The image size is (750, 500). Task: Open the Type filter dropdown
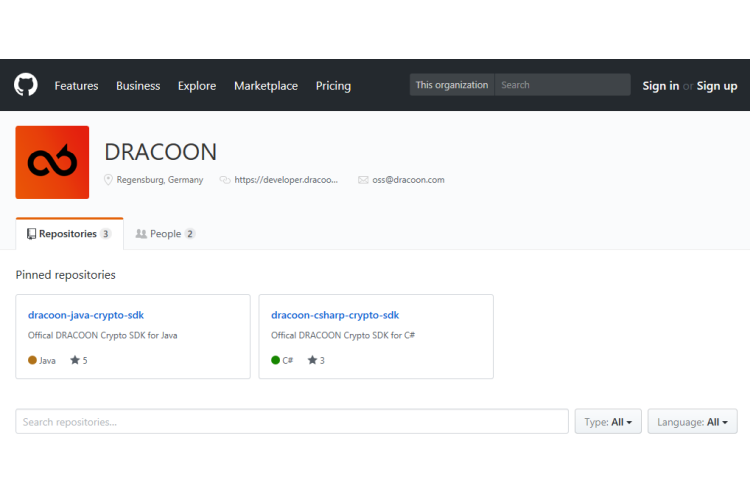pyautogui.click(x=608, y=422)
